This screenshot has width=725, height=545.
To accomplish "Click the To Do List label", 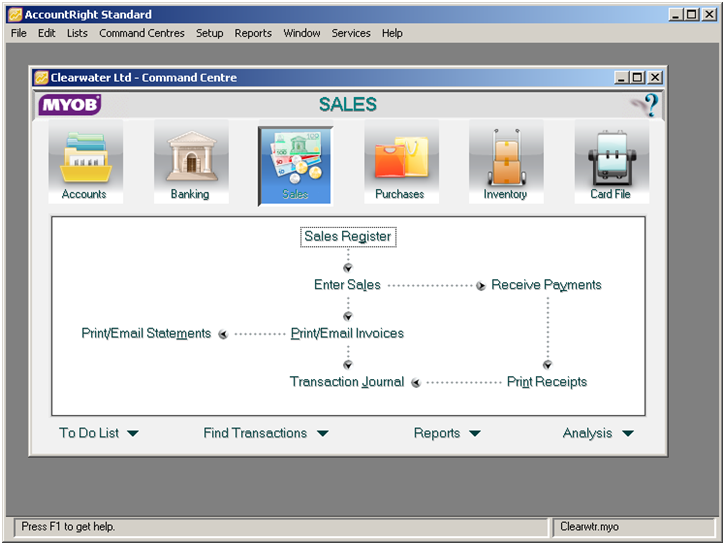I will pyautogui.click(x=89, y=433).
